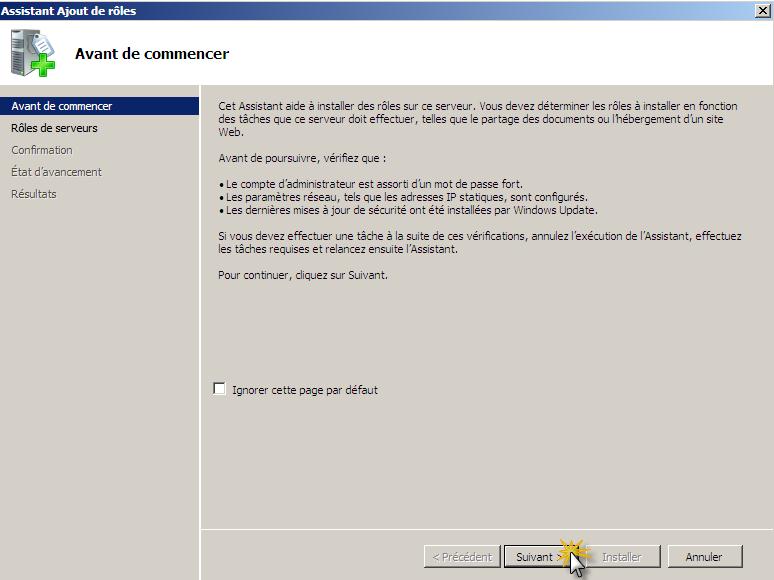
Task: Click the intro paragraph starting 'Cet Assistant aide'
Action: 478,118
